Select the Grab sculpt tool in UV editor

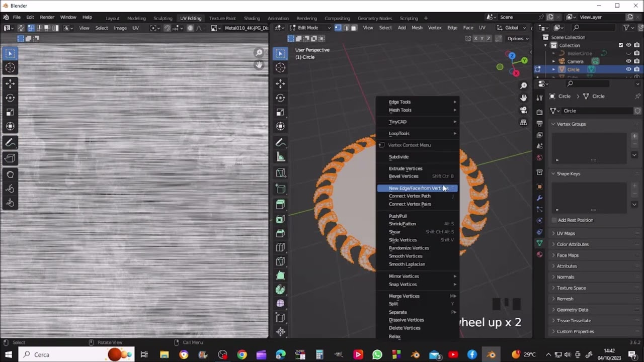click(x=10, y=174)
